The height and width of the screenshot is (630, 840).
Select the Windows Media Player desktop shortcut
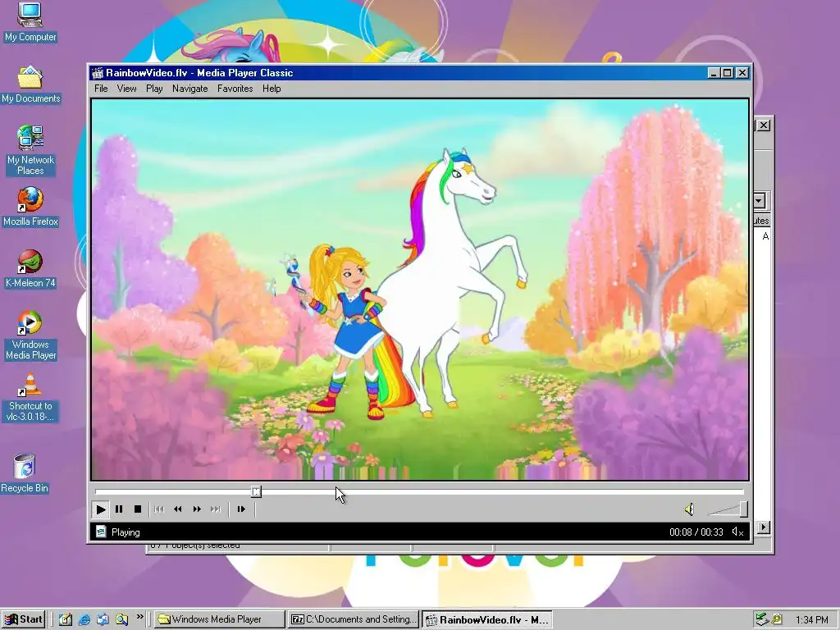click(x=30, y=336)
